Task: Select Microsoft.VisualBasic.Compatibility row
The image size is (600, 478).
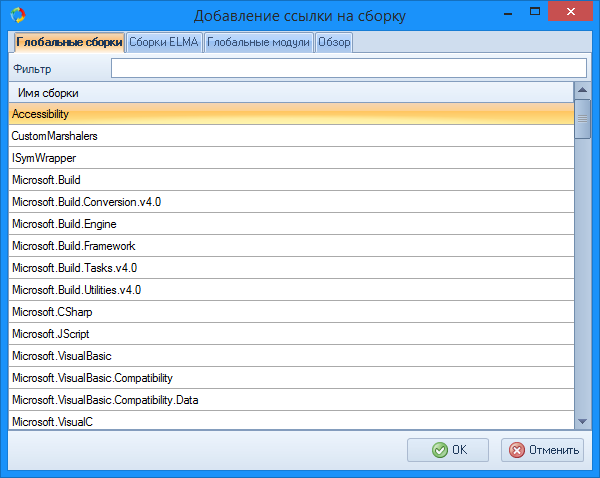Action: (291, 378)
